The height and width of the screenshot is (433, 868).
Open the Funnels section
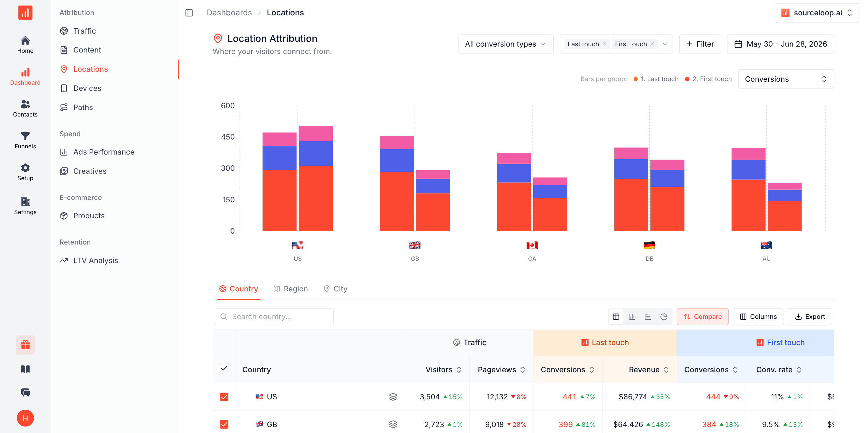coord(25,140)
